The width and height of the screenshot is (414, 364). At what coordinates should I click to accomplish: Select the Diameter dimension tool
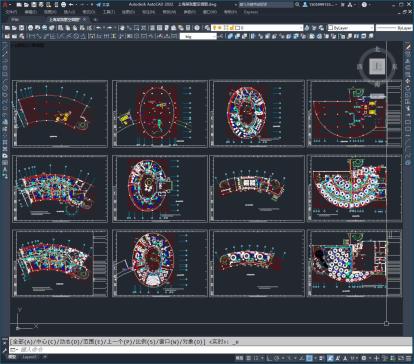pyautogui.click(x=77, y=36)
